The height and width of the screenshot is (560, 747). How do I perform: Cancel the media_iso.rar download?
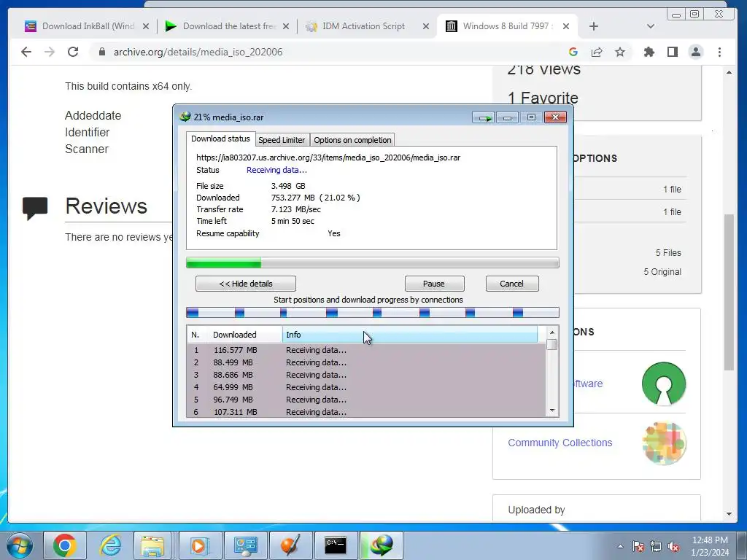pyautogui.click(x=511, y=284)
